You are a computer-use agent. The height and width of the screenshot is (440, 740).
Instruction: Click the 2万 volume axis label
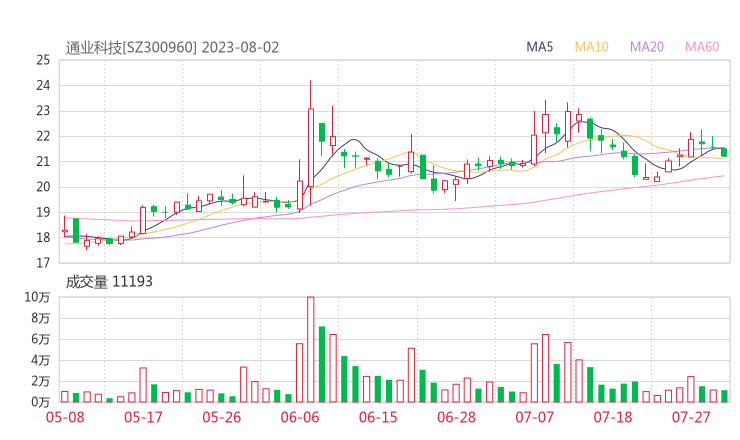(x=40, y=381)
